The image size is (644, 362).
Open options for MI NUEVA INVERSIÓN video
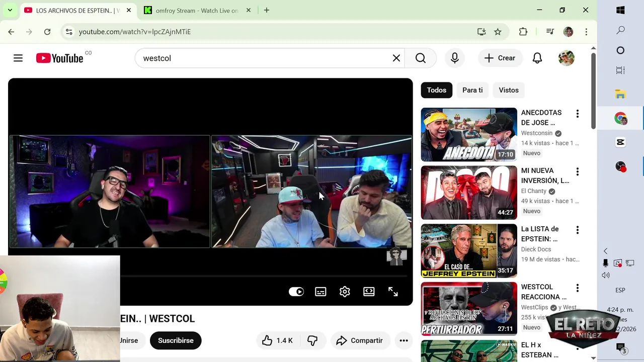(577, 172)
